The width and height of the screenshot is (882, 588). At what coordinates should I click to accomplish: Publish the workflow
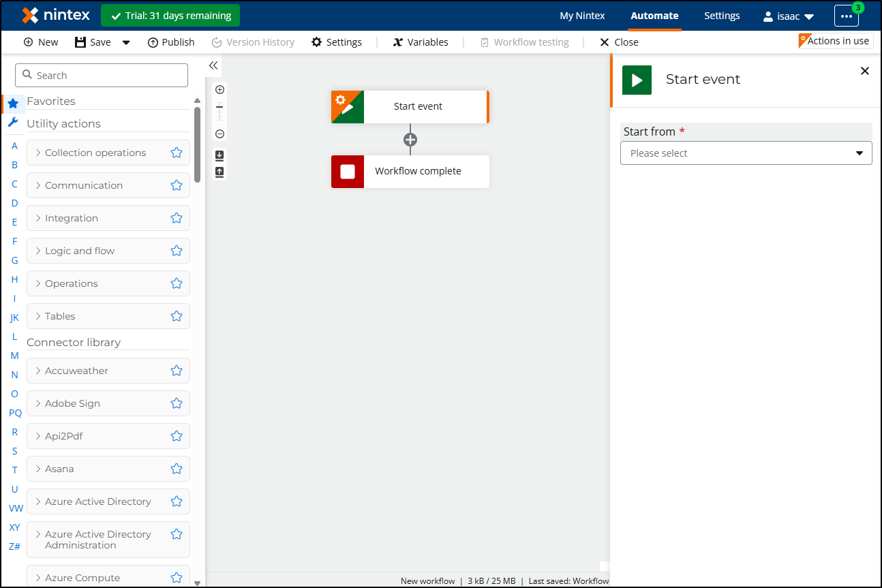point(171,42)
